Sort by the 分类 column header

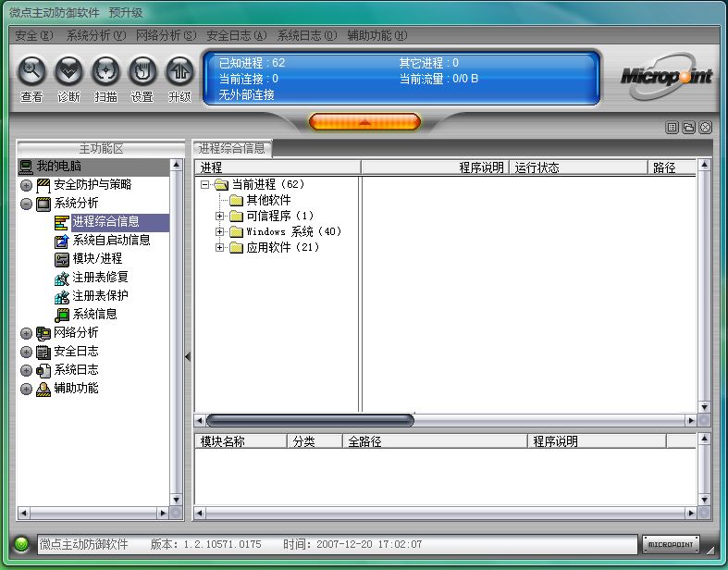tap(315, 440)
